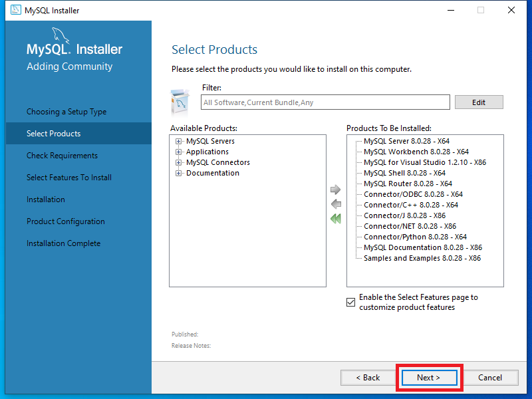Click the Filter text field

(x=325, y=102)
